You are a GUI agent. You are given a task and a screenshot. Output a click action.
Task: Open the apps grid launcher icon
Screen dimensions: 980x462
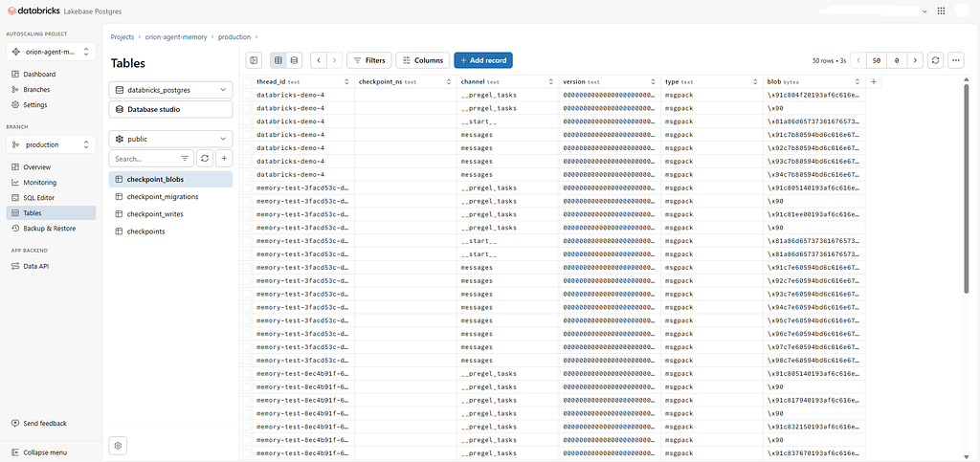point(942,11)
